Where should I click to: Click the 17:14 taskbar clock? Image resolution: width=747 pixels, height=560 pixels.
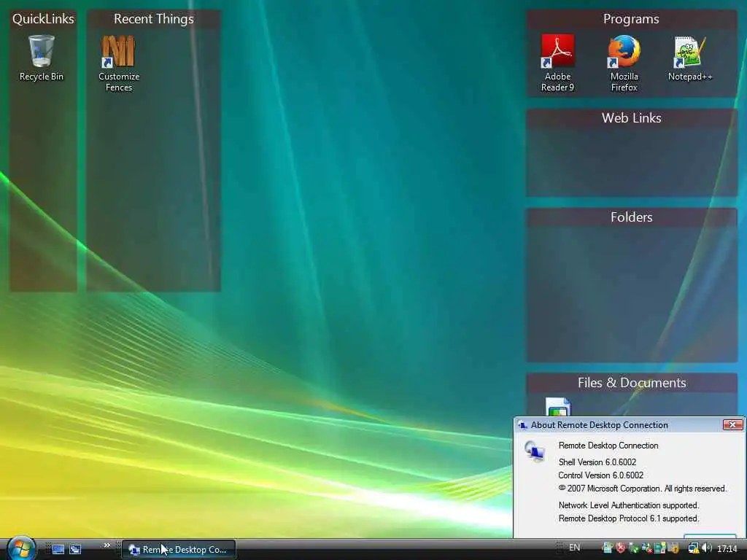tap(727, 548)
